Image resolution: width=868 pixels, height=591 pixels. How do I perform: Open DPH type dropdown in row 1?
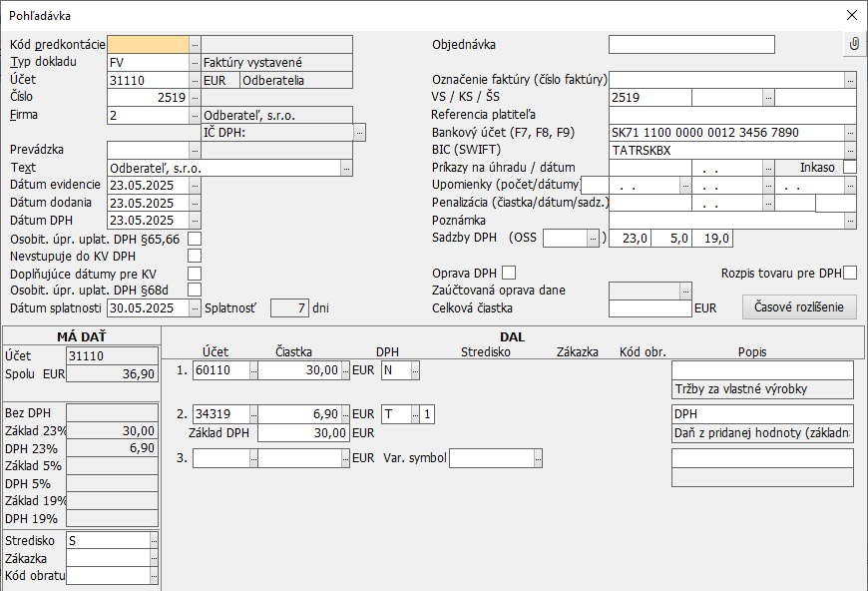pos(415,370)
